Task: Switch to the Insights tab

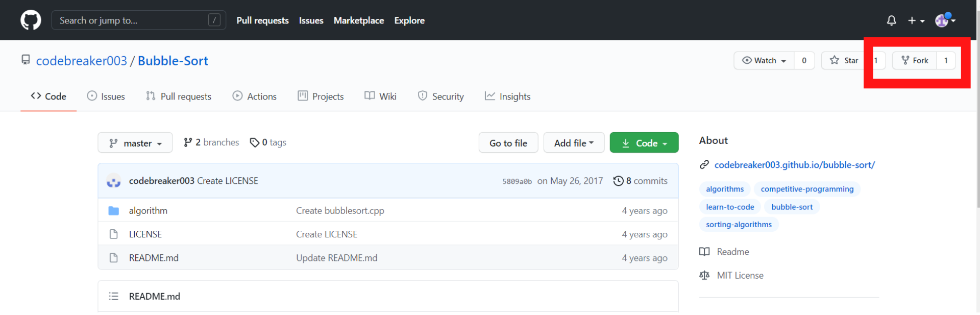Action: tap(507, 96)
